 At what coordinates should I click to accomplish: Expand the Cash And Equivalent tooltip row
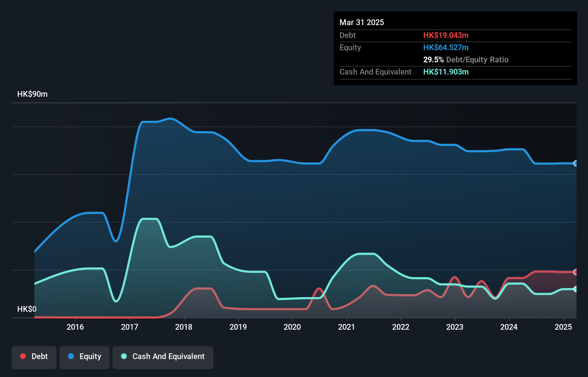375,72
